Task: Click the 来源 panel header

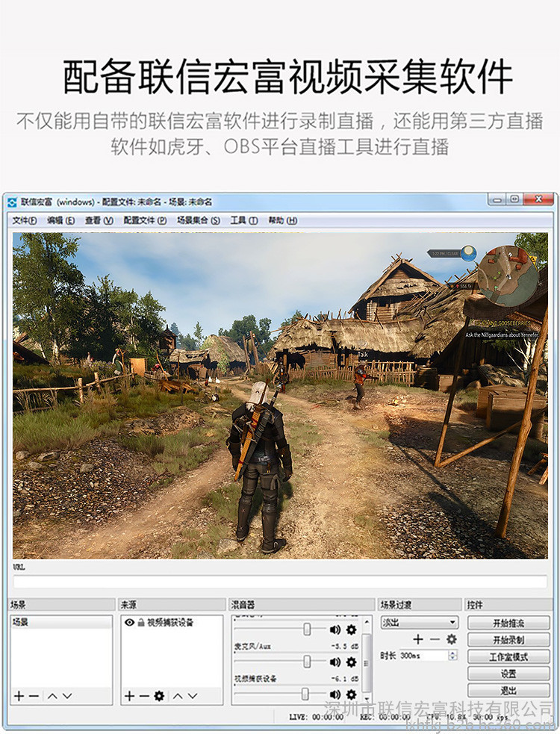Action: pyautogui.click(x=172, y=605)
